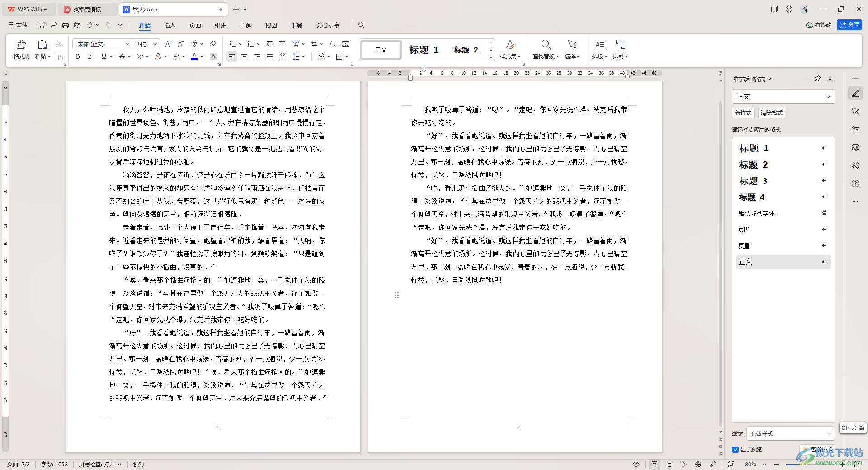Open the Insert ribbon tab
Image resolution: width=868 pixels, height=470 pixels.
(x=170, y=25)
